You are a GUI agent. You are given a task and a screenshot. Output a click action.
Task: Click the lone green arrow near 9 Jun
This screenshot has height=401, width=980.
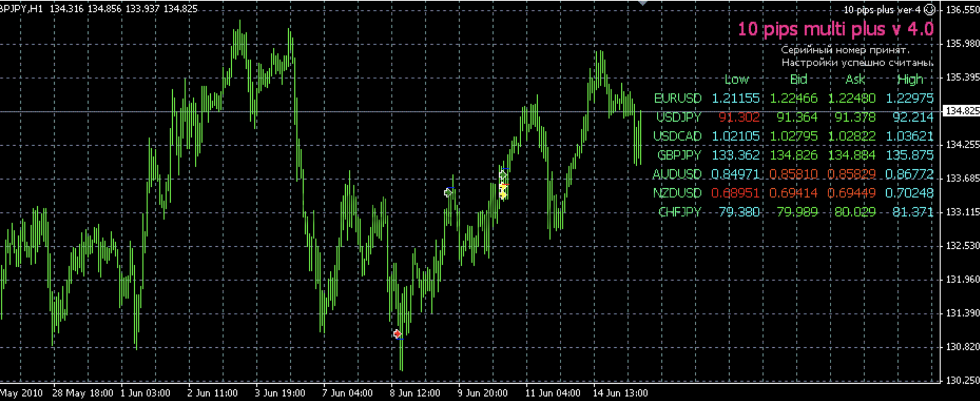[448, 193]
